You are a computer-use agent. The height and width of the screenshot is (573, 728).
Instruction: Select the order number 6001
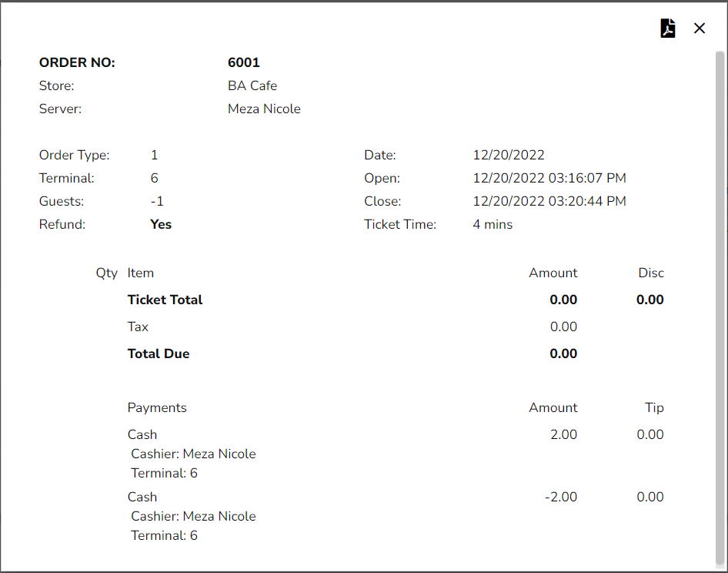(x=243, y=62)
